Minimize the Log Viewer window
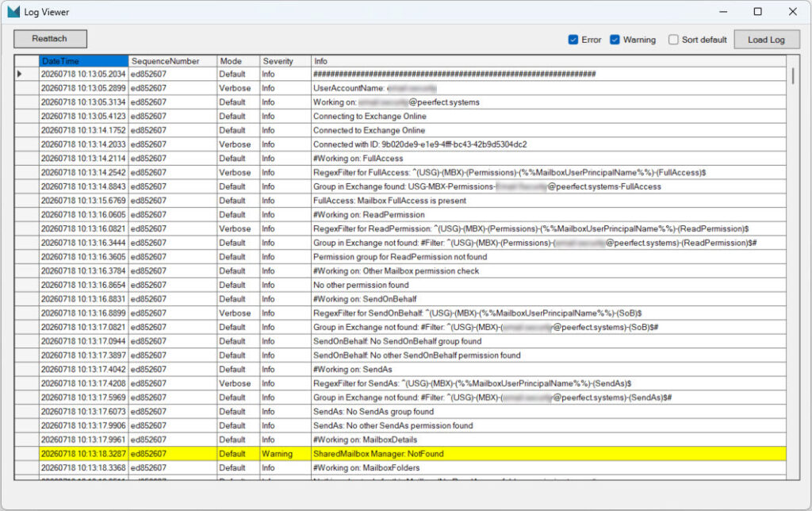Viewport: 812px width, 511px height. (x=723, y=11)
